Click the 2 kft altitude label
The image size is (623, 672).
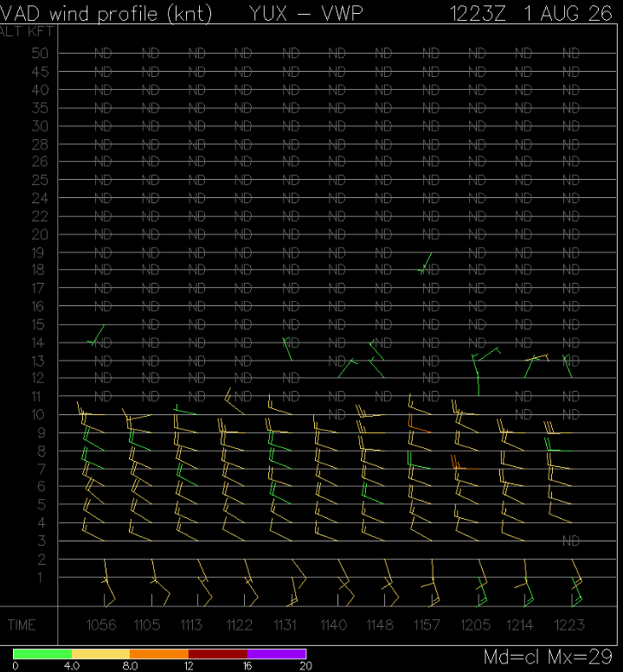click(x=42, y=560)
